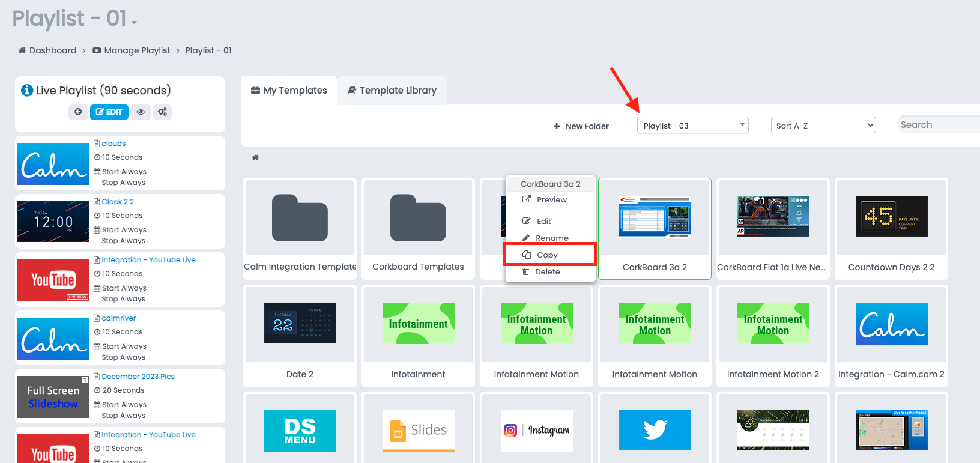The width and height of the screenshot is (980, 463).
Task: Open Calm Integration Template folder
Action: tap(300, 229)
